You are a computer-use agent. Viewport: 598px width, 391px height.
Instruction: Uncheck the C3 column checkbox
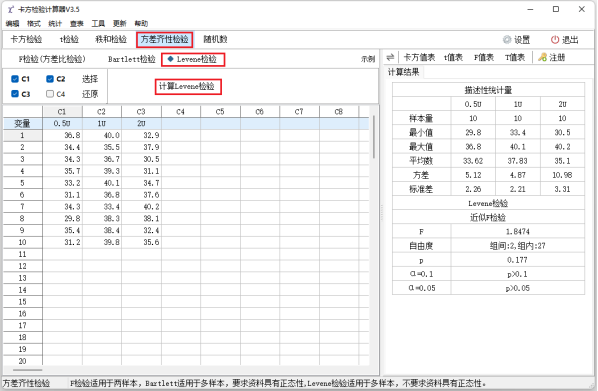click(x=15, y=94)
